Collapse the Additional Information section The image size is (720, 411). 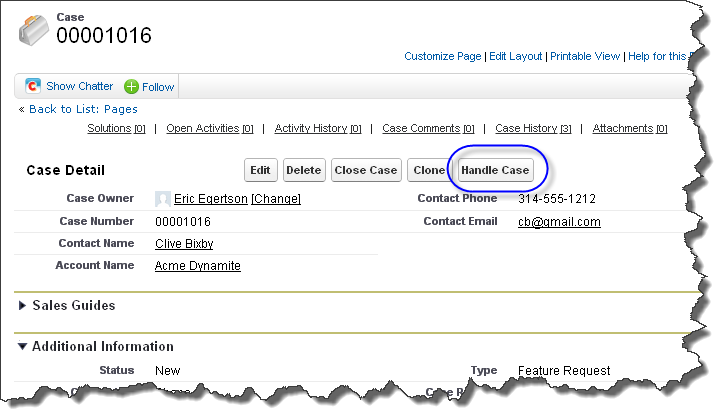tap(22, 346)
